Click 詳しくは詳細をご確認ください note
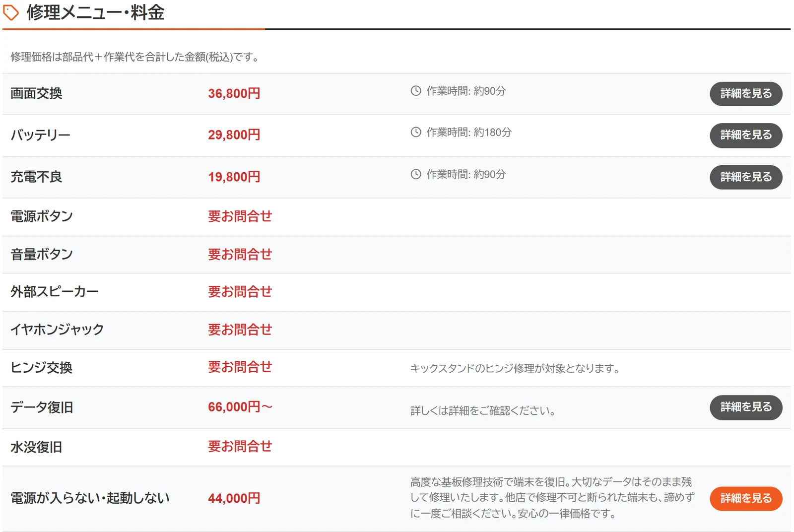 click(x=483, y=411)
